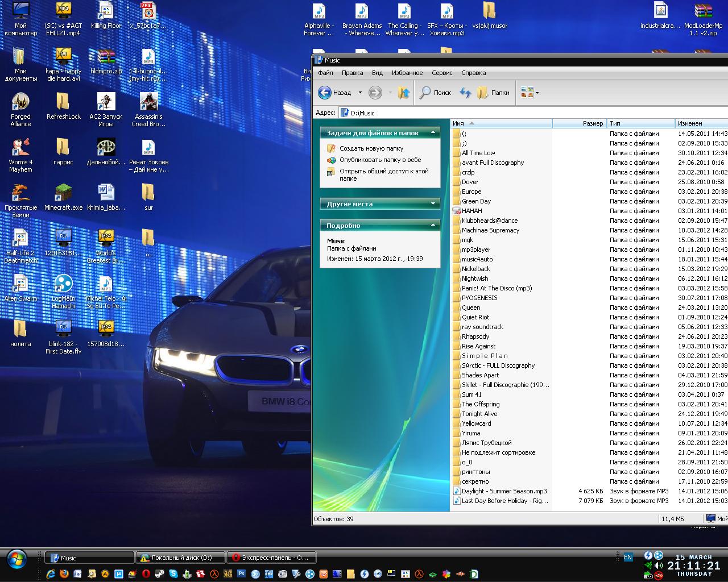The width and height of the screenshot is (728, 582).
Task: Switch to Opera 'Экспресс-панель' taskbar button
Action: 272,558
